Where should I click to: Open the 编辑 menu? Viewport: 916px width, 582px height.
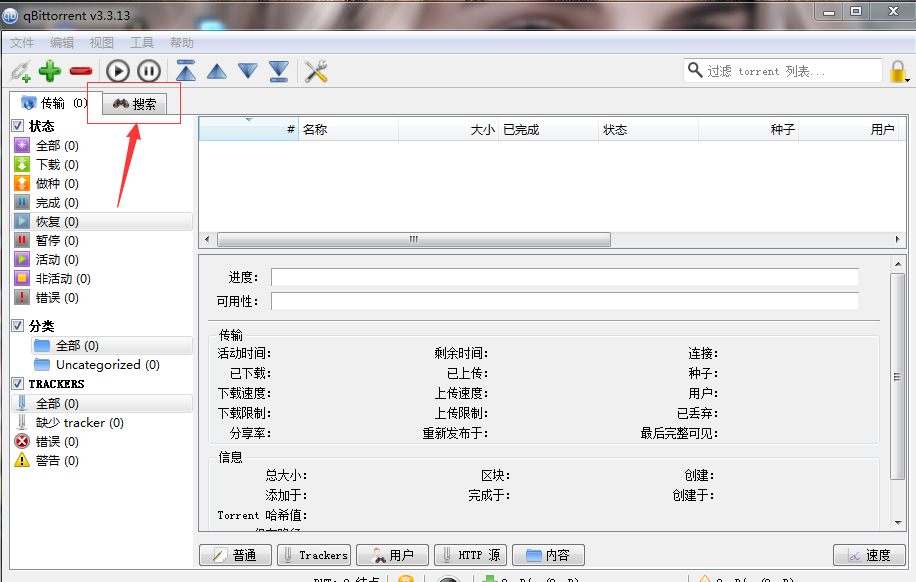[62, 43]
